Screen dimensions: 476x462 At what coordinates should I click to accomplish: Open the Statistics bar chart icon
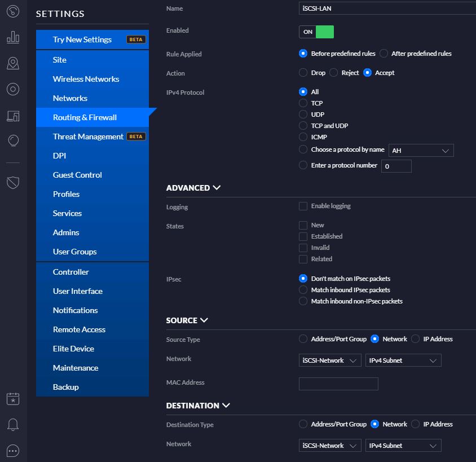tap(13, 37)
